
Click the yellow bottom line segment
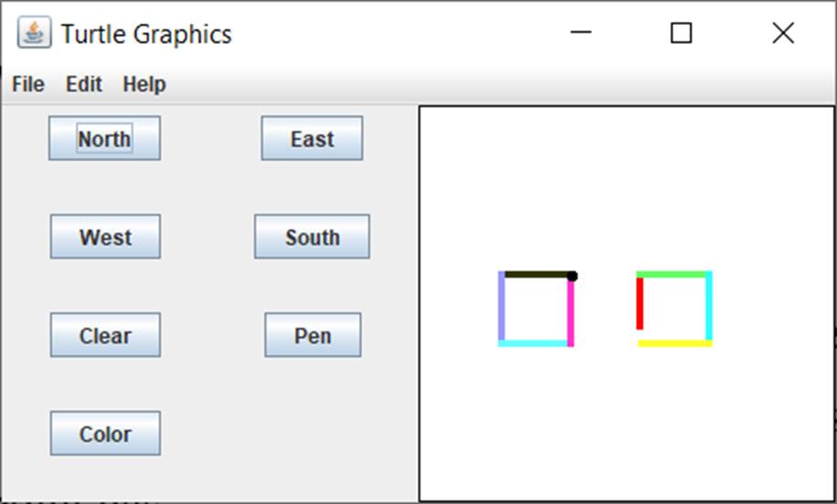point(674,343)
